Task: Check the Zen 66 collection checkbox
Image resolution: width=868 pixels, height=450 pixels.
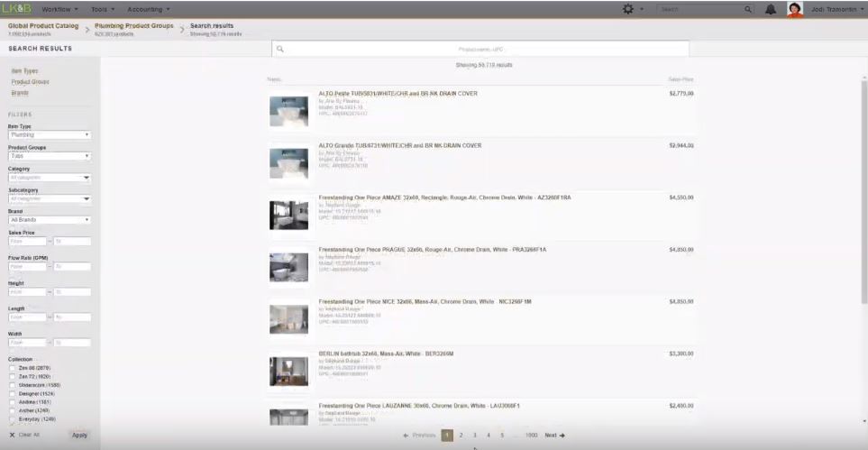Action: [x=12, y=369]
